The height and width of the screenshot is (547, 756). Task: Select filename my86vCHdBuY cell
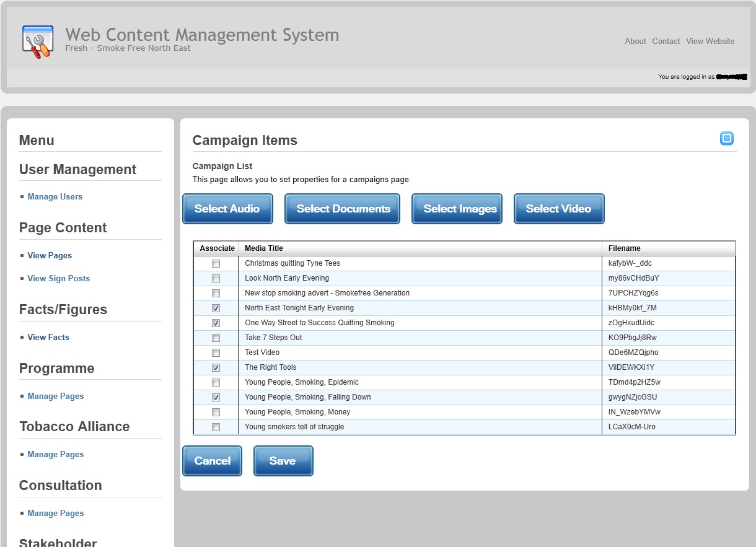[x=669, y=278]
